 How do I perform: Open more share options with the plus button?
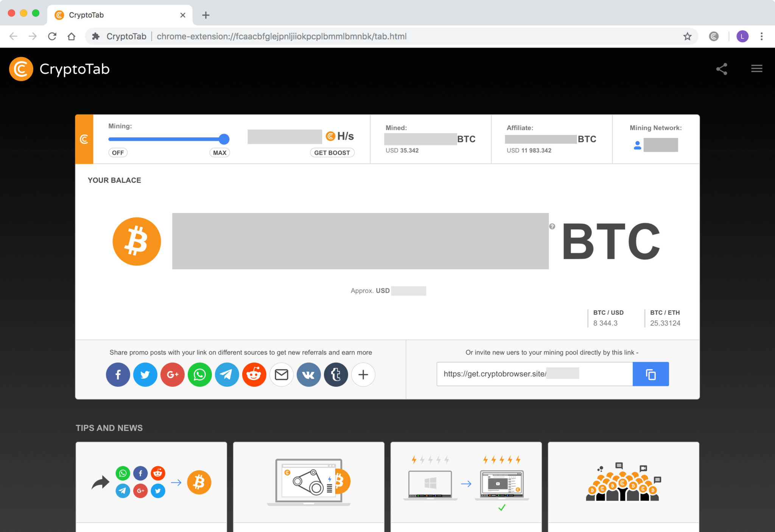(363, 375)
